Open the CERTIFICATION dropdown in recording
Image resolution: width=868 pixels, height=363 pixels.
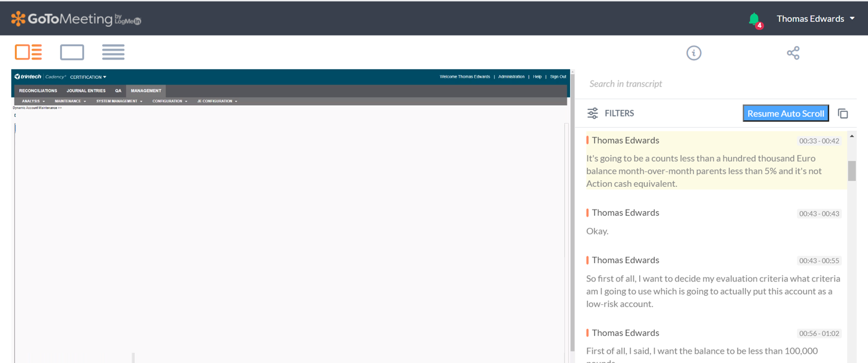point(88,77)
